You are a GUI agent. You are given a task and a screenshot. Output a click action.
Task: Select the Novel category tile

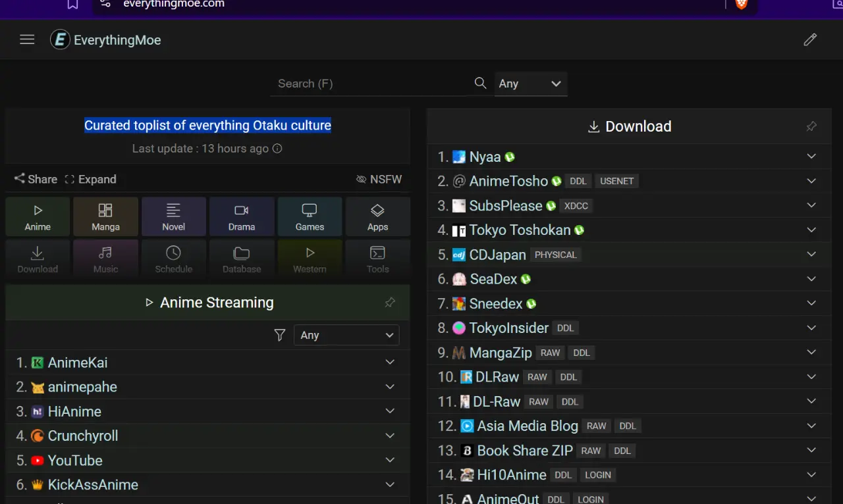click(173, 216)
